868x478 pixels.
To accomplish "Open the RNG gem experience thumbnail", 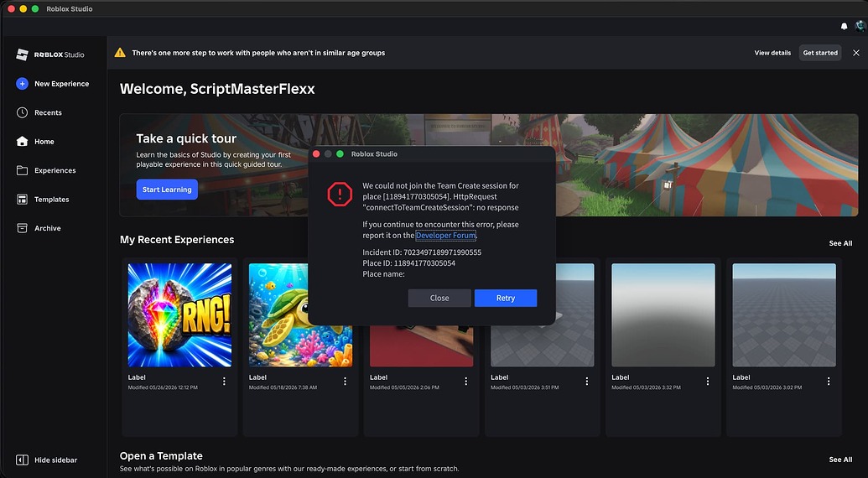I will (x=180, y=314).
